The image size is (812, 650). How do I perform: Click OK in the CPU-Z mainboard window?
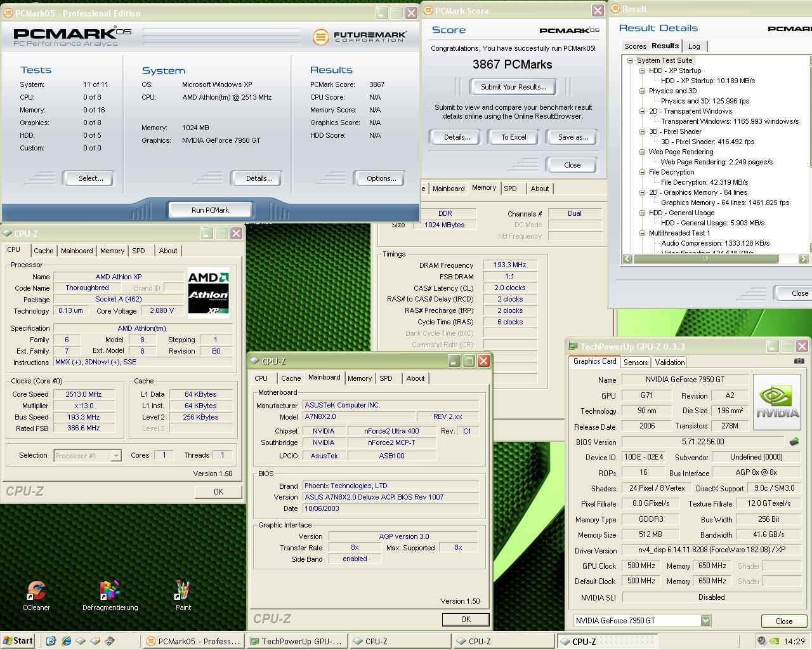point(466,620)
